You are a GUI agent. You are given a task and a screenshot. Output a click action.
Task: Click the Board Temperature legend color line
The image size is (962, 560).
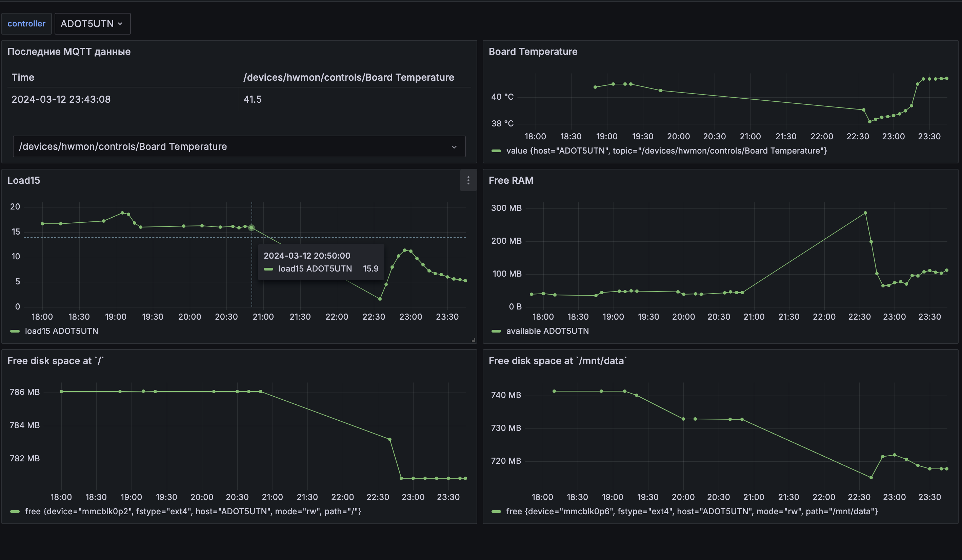click(x=496, y=151)
